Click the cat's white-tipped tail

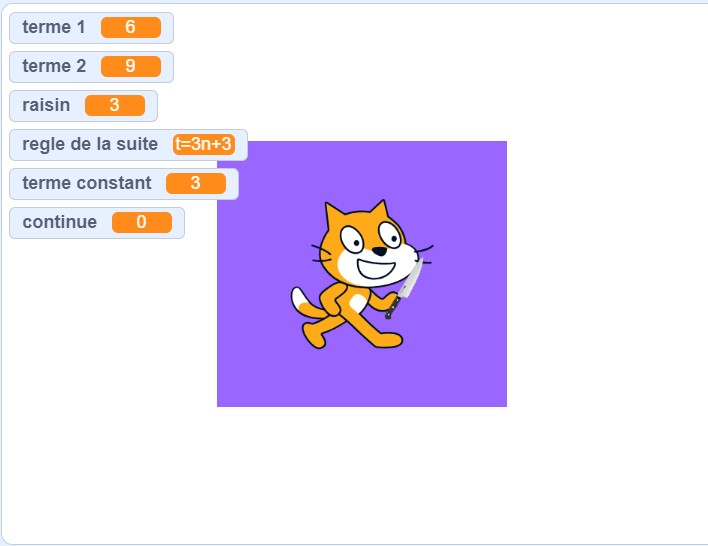click(x=308, y=303)
